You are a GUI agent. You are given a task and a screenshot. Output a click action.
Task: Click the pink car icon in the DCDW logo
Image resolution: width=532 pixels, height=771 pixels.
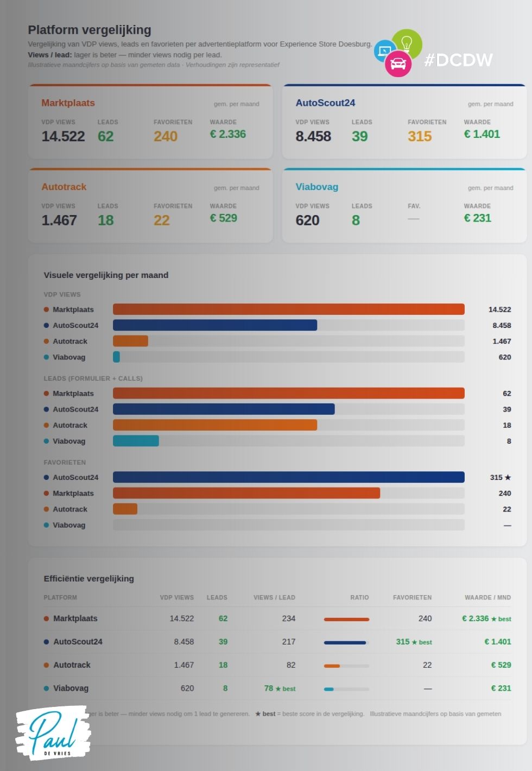(x=398, y=64)
